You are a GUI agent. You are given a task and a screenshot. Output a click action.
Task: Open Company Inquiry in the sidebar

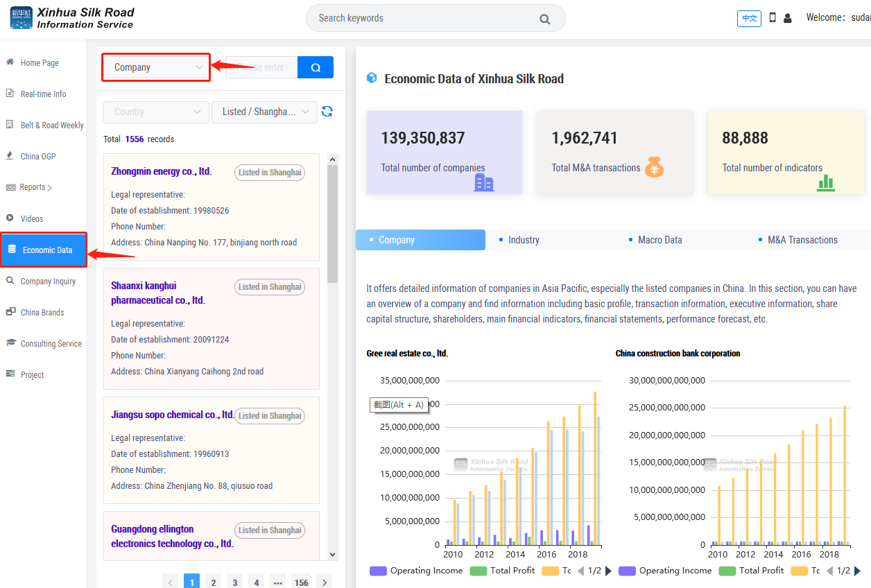point(48,281)
